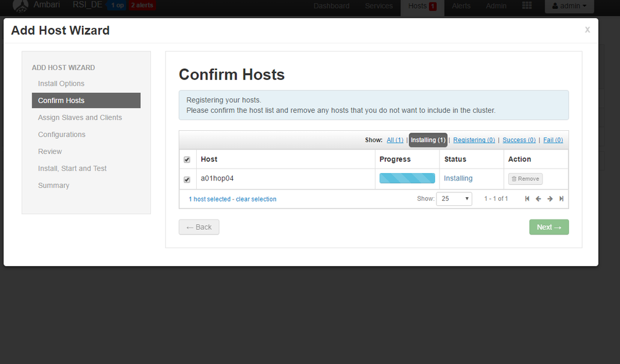
Task: Click the Hosts alert count badge
Action: (433, 6)
